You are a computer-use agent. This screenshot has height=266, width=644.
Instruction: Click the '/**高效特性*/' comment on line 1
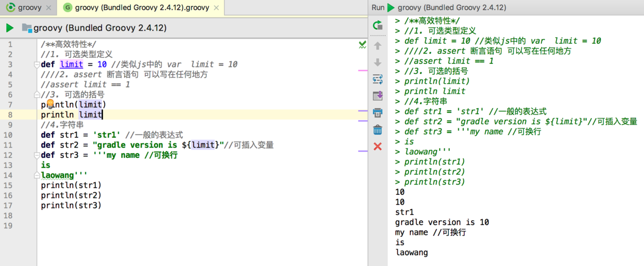click(x=69, y=44)
